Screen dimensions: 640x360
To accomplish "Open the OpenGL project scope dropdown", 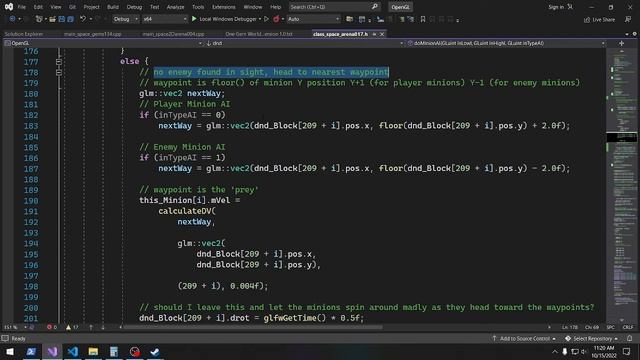I will tap(103, 43).
